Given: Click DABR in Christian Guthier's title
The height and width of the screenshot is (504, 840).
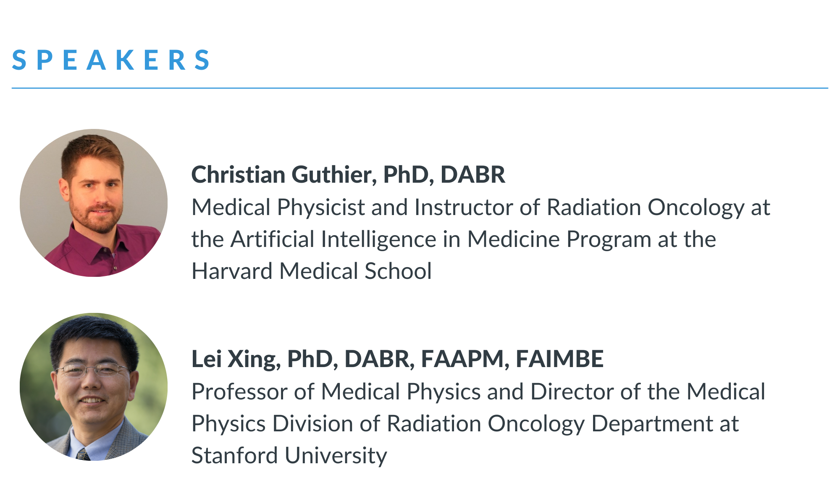Looking at the screenshot, I should pos(473,174).
